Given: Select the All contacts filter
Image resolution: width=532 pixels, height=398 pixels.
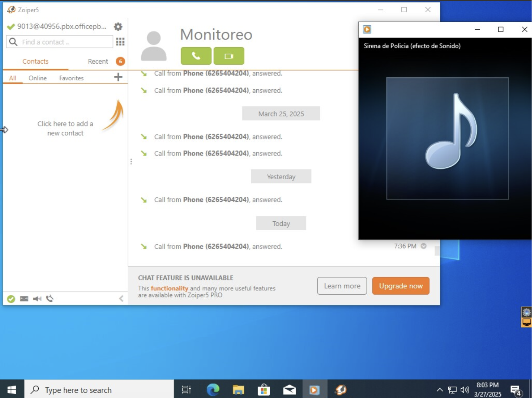Looking at the screenshot, I should (13, 78).
